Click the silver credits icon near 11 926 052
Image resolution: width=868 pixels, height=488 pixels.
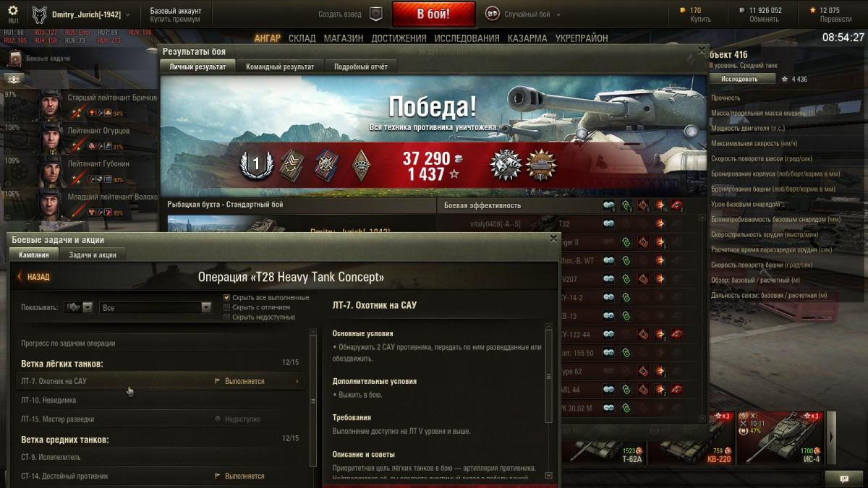(x=742, y=10)
